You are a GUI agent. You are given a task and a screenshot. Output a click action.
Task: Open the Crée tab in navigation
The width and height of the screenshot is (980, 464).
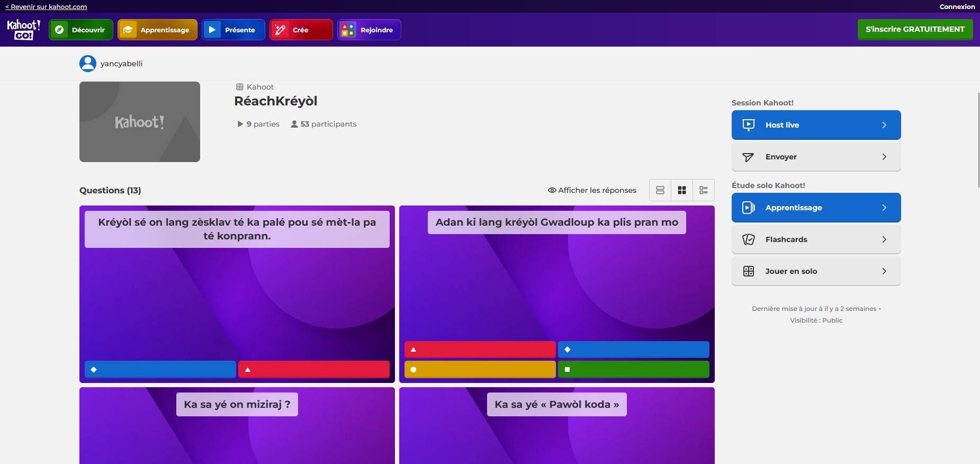[x=301, y=30]
